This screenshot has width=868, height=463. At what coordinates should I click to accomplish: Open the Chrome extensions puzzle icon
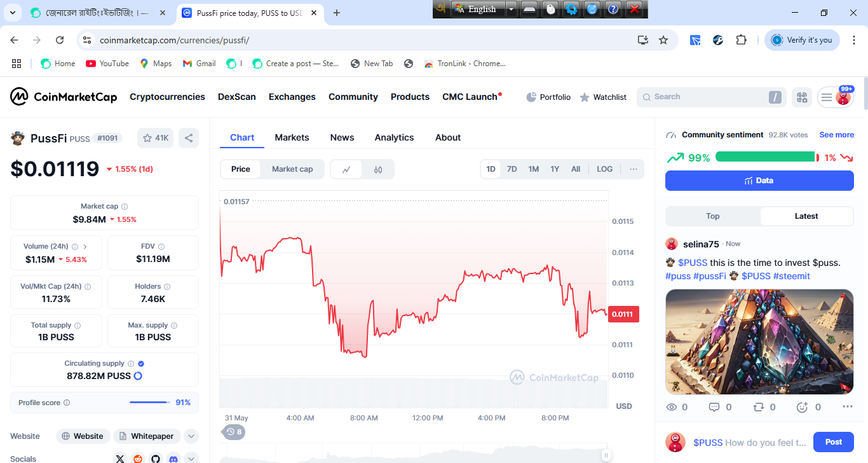741,40
